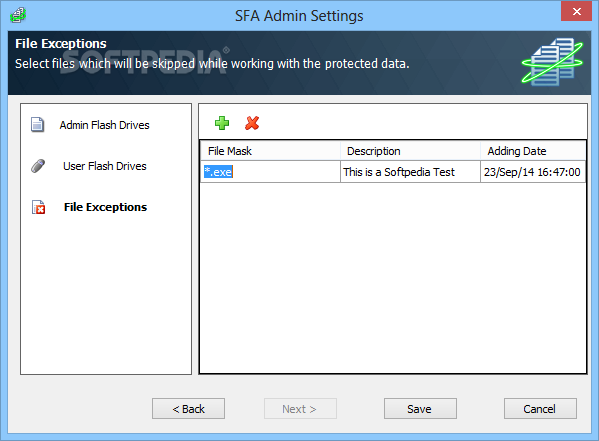Select the File Exceptions document icon
The height and width of the screenshot is (441, 599).
pyautogui.click(x=38, y=207)
